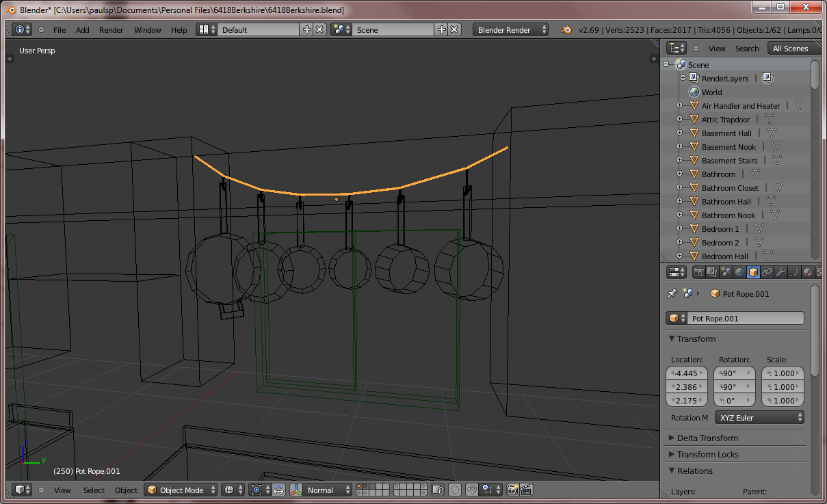
Task: Open the Render properties tab (camera icon)
Action: 698,272
